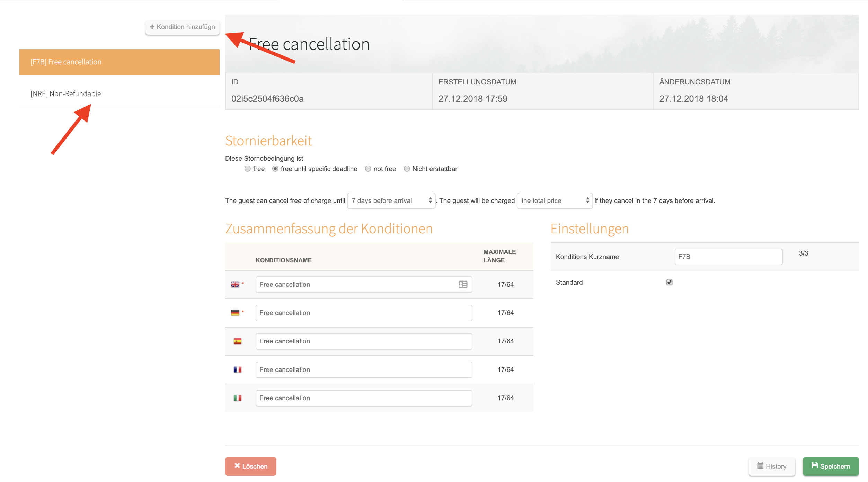Click the calendar icon on History button

(760, 466)
